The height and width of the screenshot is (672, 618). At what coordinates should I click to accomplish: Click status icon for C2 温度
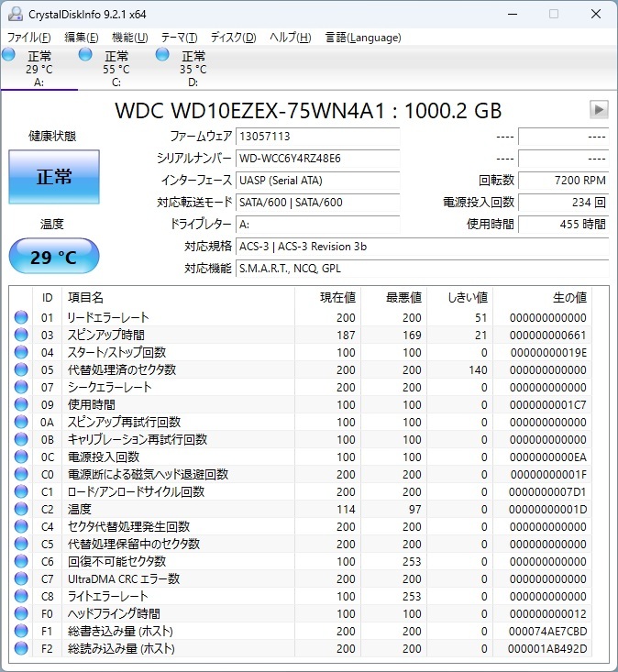tap(21, 509)
